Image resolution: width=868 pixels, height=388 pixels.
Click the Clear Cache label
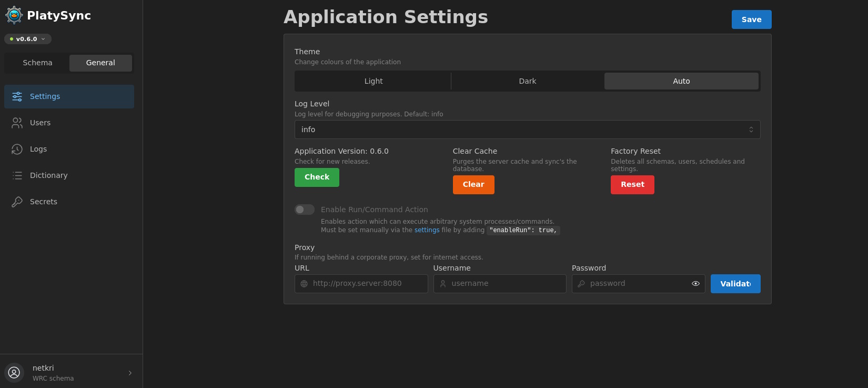point(475,151)
